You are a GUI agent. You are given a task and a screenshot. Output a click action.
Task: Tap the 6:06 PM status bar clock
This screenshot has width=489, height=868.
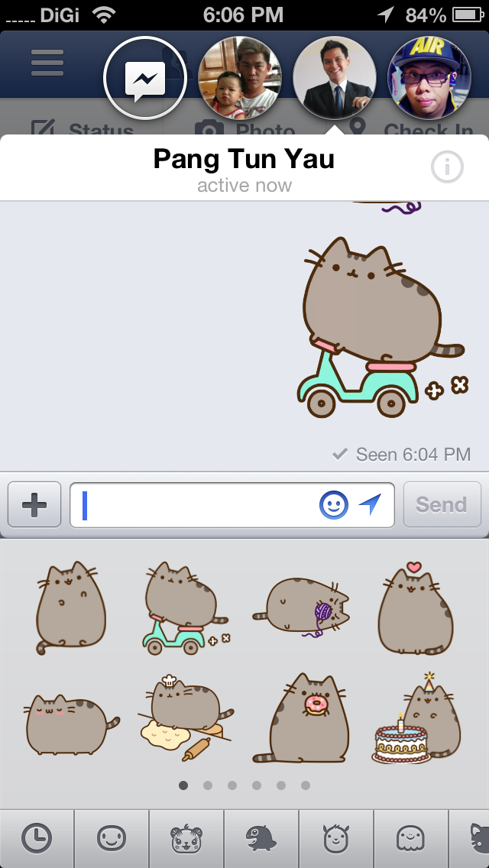tap(243, 15)
